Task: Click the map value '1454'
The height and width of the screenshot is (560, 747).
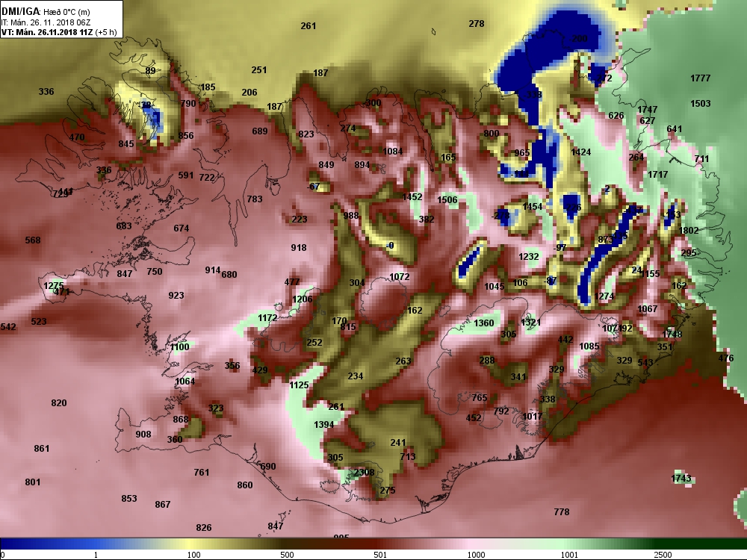Action: [x=532, y=206]
